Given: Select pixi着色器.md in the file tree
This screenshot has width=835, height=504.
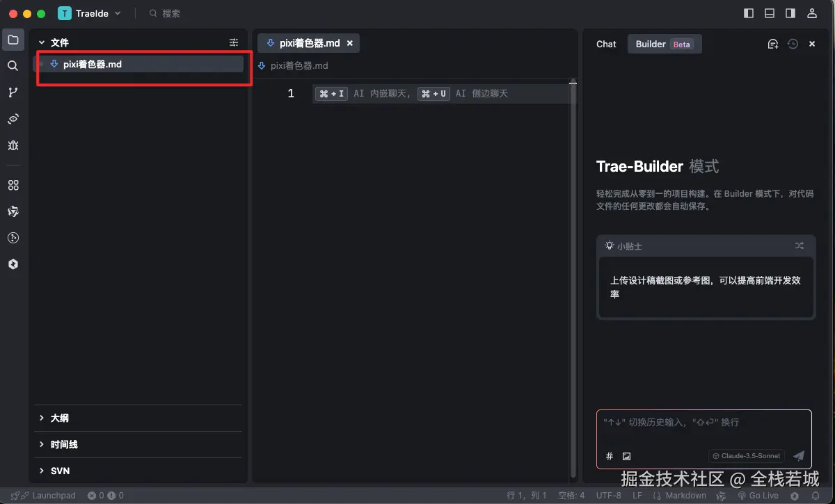Looking at the screenshot, I should (138, 64).
